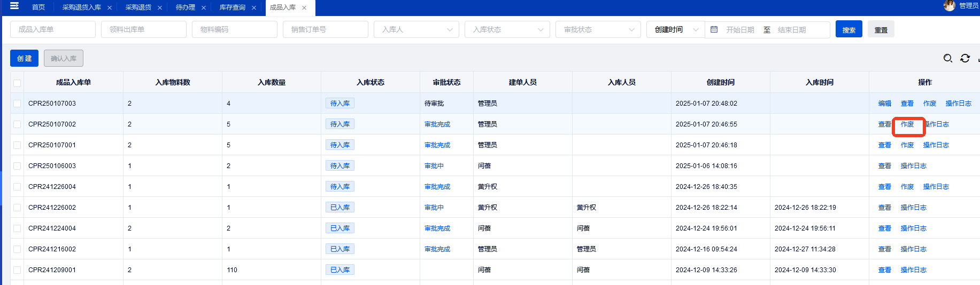Close the 采购退货 tab
This screenshot has width=980, height=285.
point(160,7)
